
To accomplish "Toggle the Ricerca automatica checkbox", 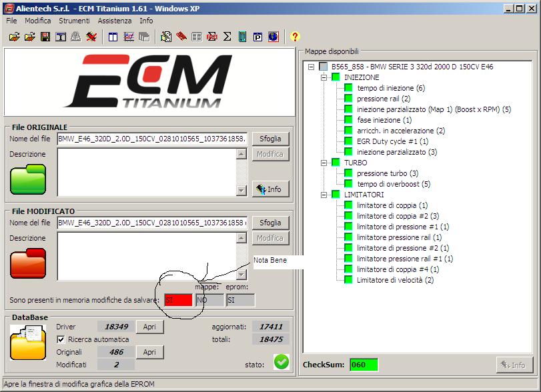I will coord(61,339).
